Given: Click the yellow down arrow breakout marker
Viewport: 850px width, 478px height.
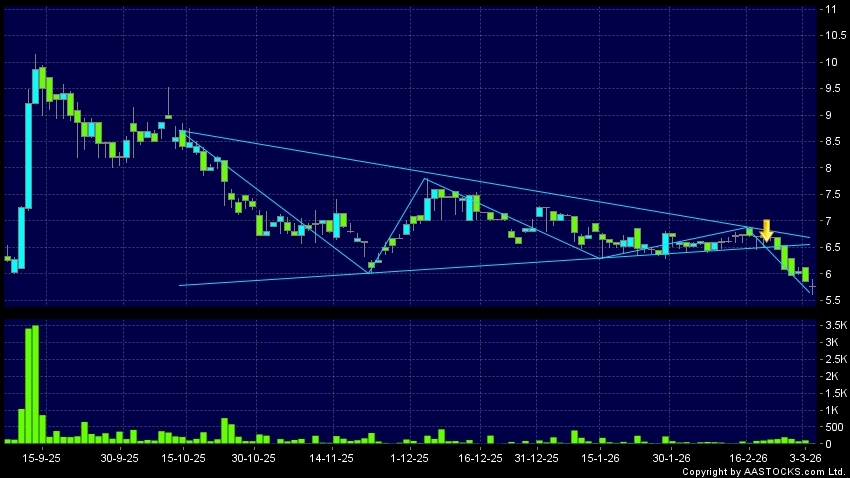Looking at the screenshot, I should click(766, 230).
